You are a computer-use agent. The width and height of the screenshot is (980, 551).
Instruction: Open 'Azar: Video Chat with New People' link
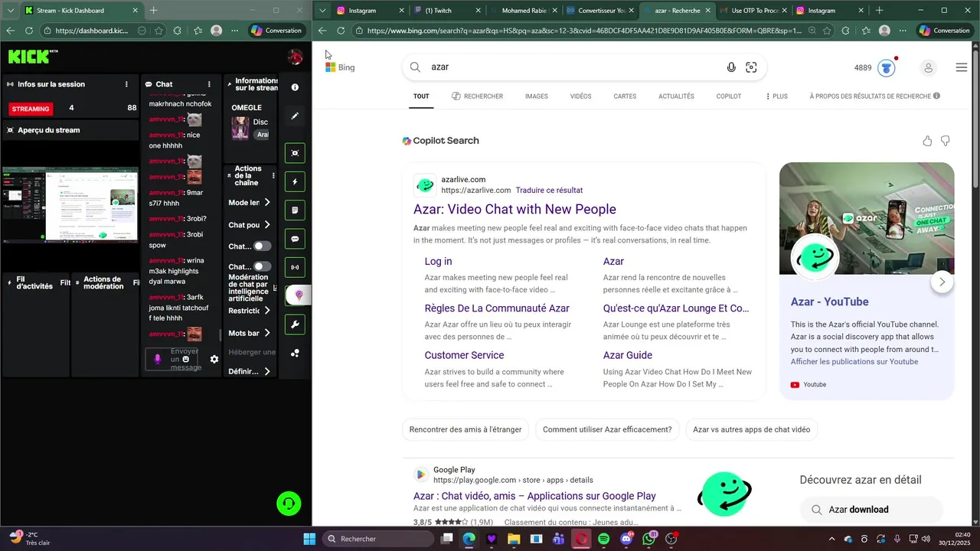(x=514, y=209)
